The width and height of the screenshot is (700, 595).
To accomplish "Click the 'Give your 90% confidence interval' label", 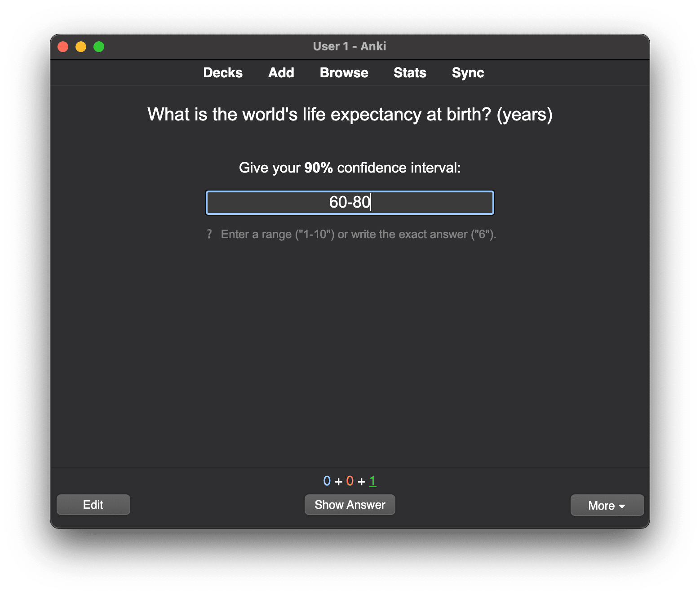I will (350, 168).
